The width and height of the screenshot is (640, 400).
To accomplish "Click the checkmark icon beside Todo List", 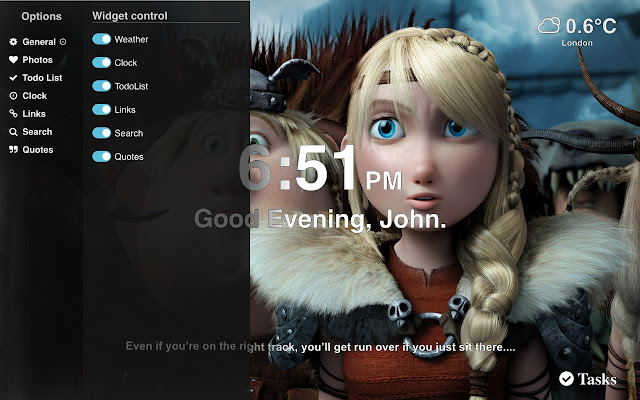I will coord(13,78).
